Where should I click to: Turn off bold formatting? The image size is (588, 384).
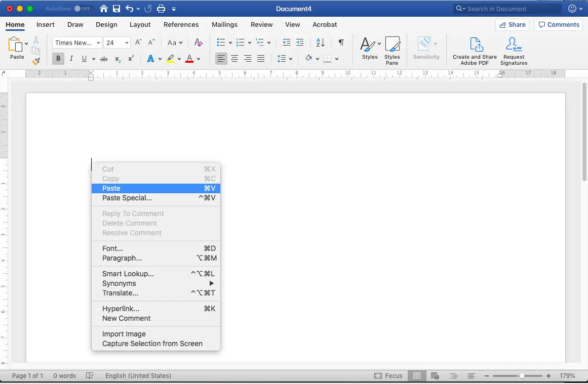tap(58, 58)
